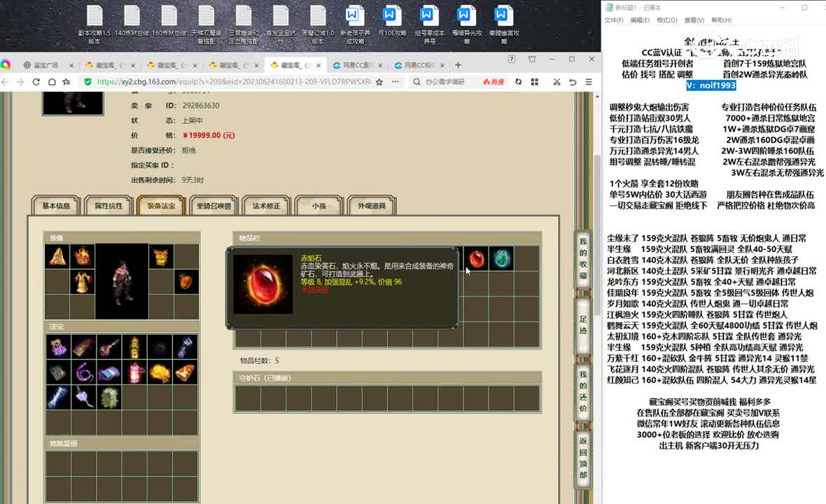Close the 鉴宝广场 browser tab
The width and height of the screenshot is (826, 504).
click(x=71, y=65)
